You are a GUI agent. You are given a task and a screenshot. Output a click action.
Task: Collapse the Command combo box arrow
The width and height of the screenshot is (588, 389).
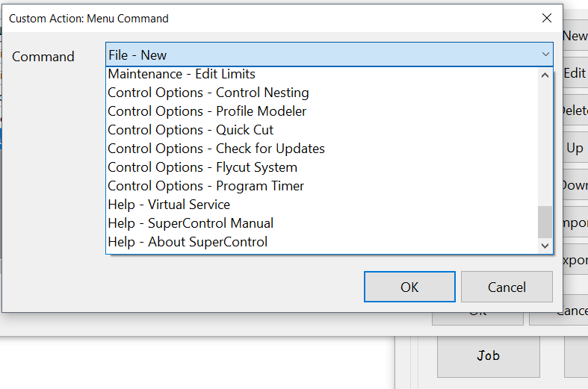pos(545,55)
